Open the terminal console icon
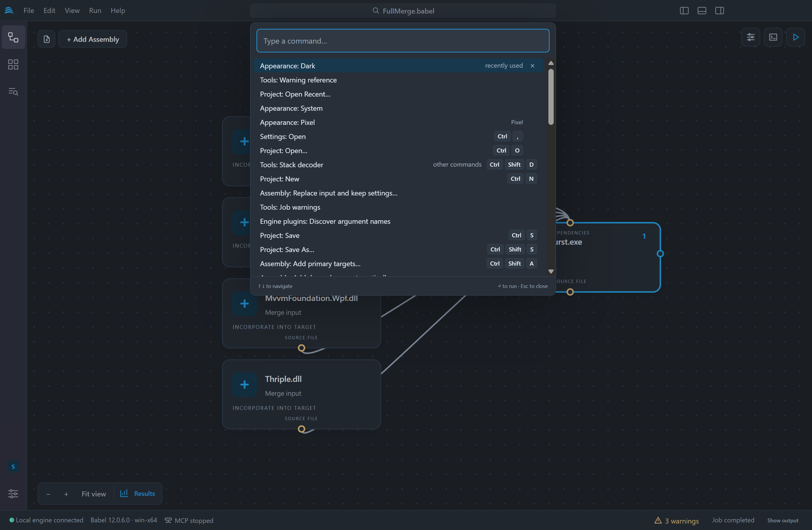812x530 pixels. 773,37
